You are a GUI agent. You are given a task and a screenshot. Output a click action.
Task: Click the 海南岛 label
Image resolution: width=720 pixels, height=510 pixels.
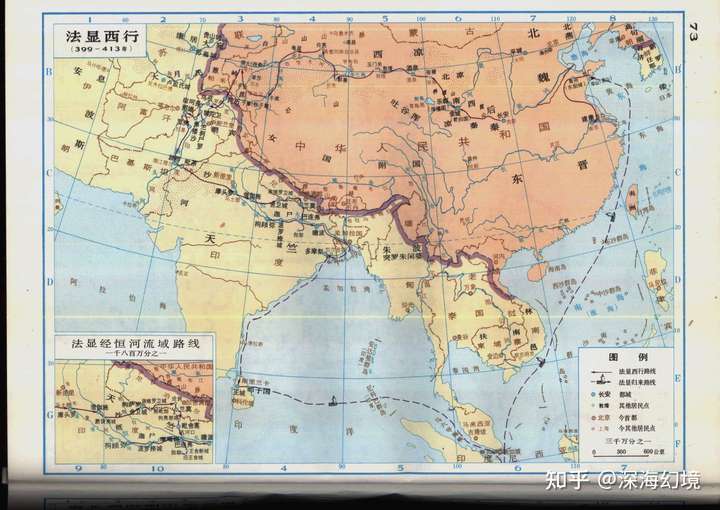[x=555, y=267]
